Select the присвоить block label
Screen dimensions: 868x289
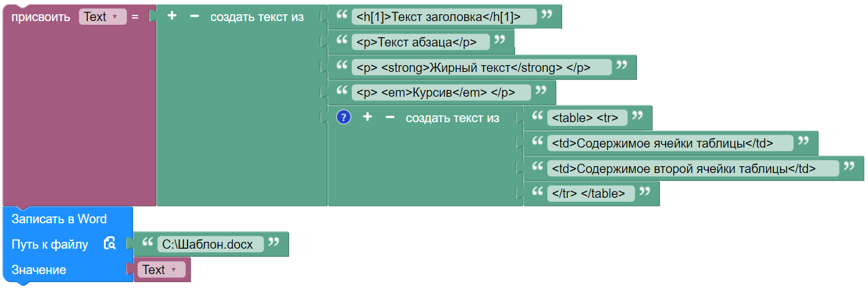coord(41,17)
